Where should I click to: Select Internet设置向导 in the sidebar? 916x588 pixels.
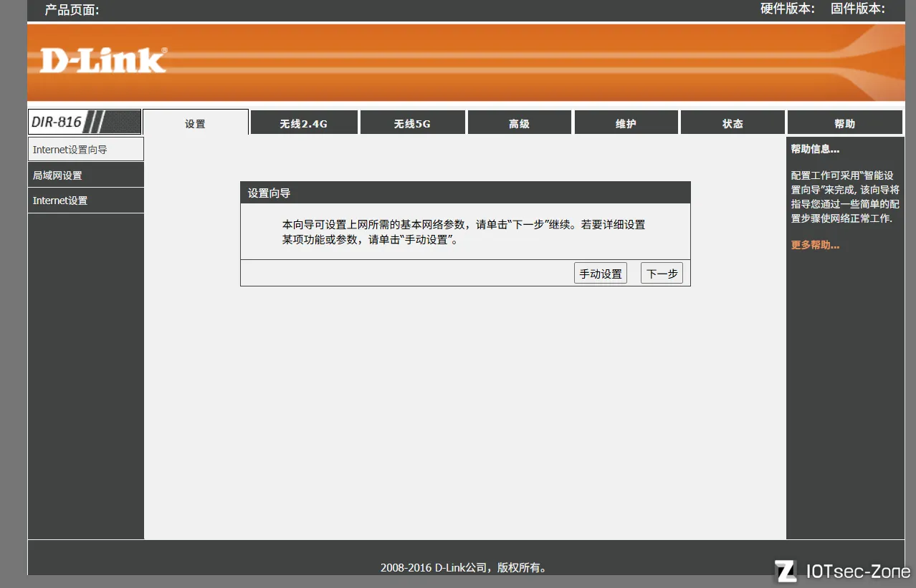86,150
